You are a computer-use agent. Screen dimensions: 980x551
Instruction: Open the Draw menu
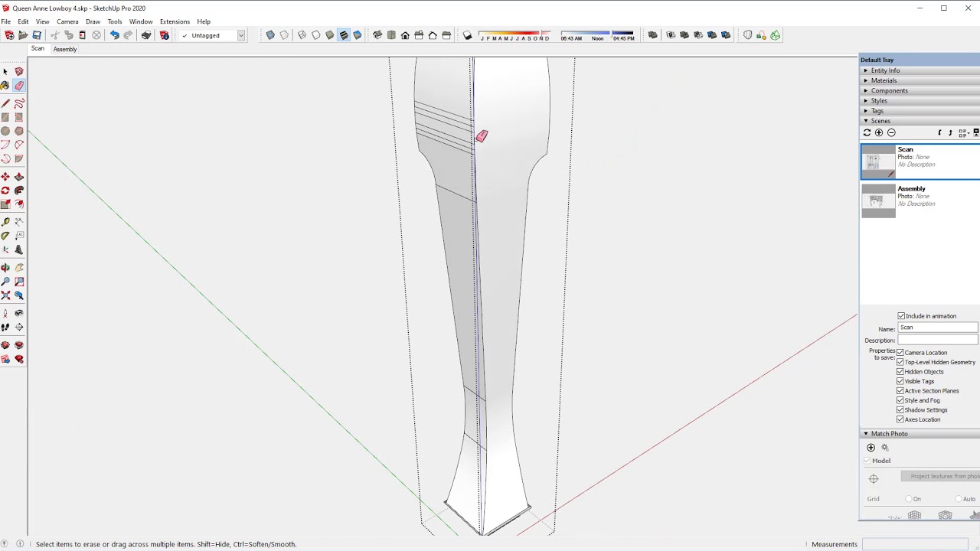tap(93, 21)
